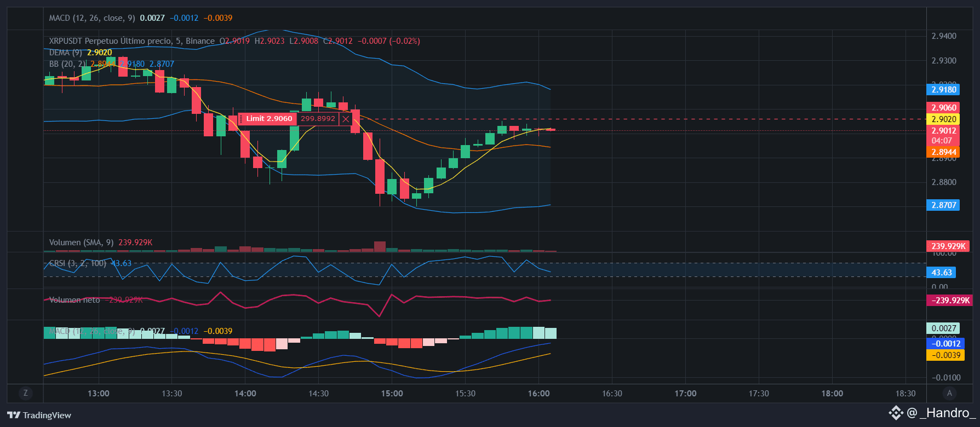980x427 pixels.
Task: Click the 14:00 time axis label
Action: pos(245,394)
